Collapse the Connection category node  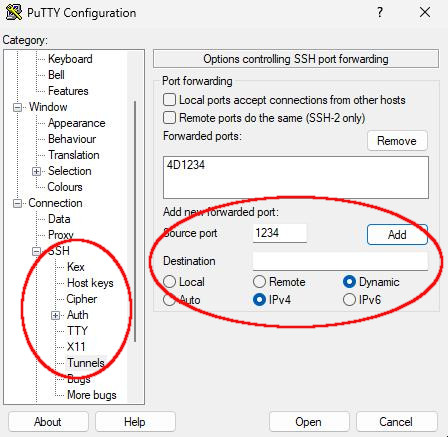pos(17,203)
